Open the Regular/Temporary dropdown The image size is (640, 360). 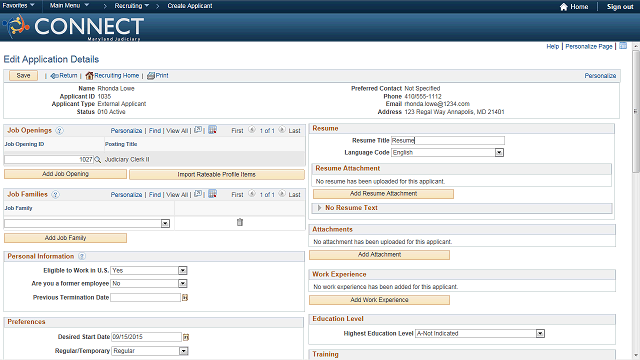pos(184,351)
